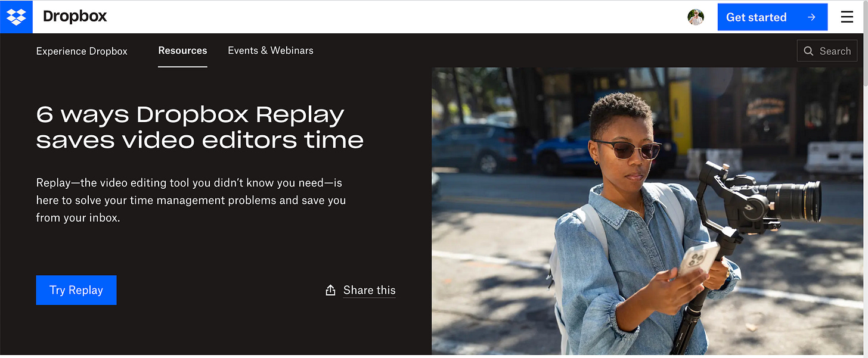Image resolution: width=868 pixels, height=358 pixels.
Task: Click the Search input field
Action: tap(827, 51)
